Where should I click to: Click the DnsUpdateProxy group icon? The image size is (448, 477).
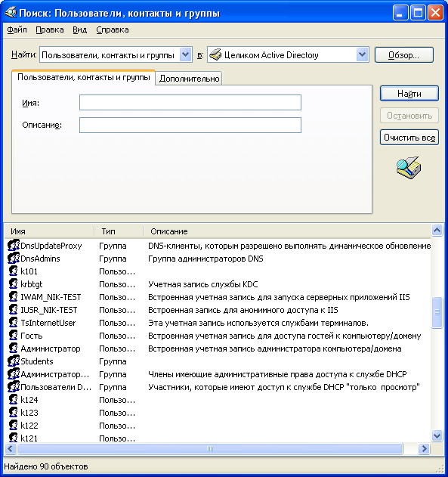(x=14, y=245)
